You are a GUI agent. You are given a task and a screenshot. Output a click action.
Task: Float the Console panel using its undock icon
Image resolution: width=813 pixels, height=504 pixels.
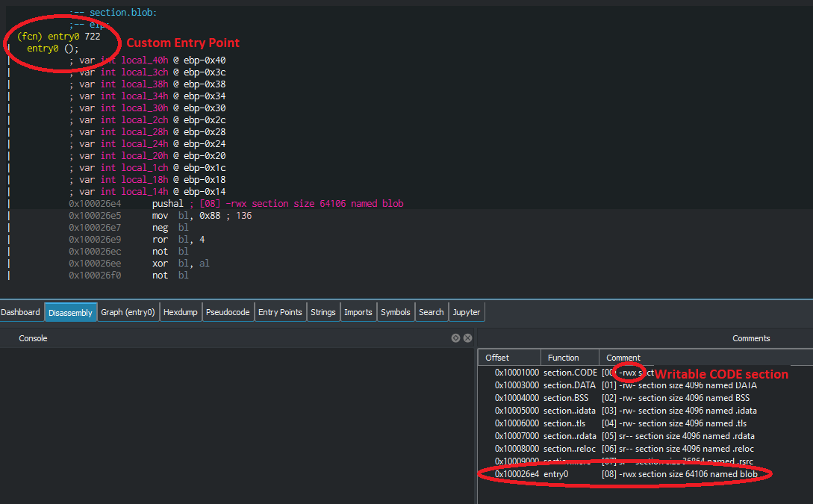[x=455, y=338]
